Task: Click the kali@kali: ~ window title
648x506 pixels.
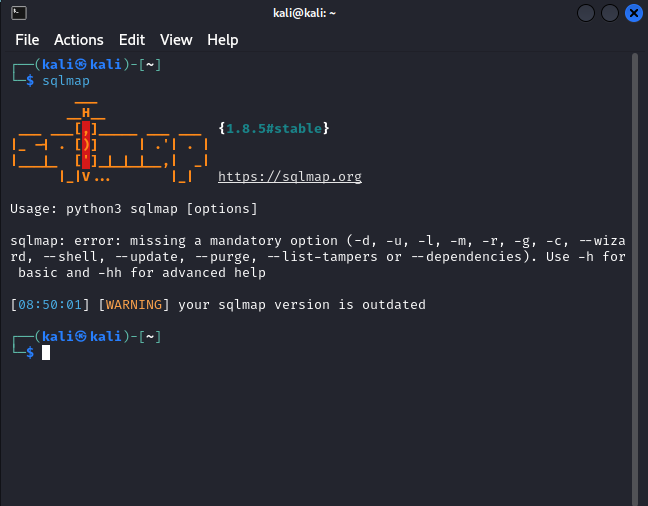Action: click(305, 13)
